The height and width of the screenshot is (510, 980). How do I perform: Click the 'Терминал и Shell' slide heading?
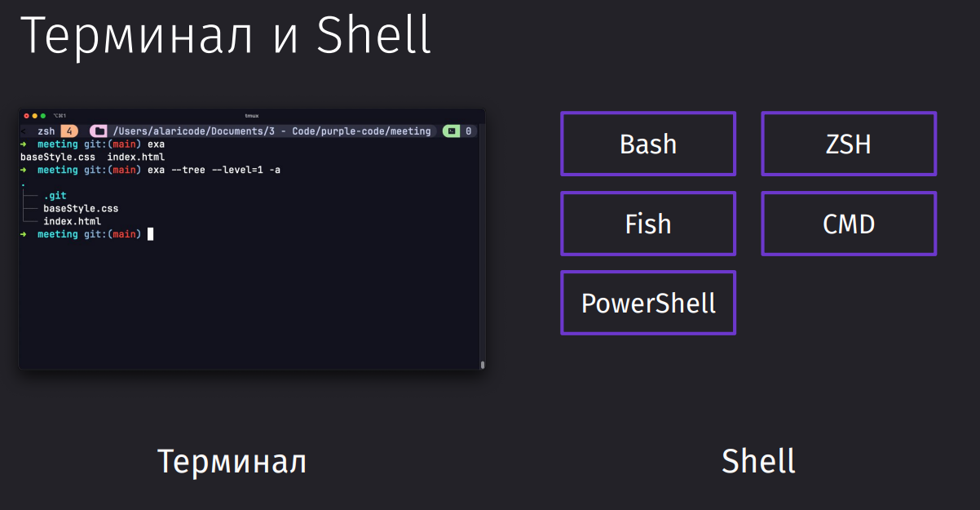225,34
